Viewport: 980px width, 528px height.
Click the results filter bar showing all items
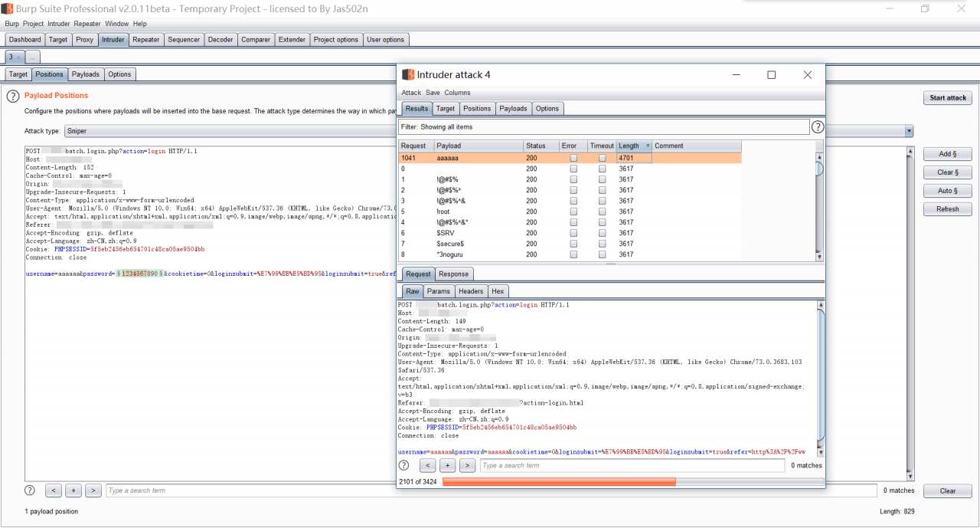pos(603,127)
